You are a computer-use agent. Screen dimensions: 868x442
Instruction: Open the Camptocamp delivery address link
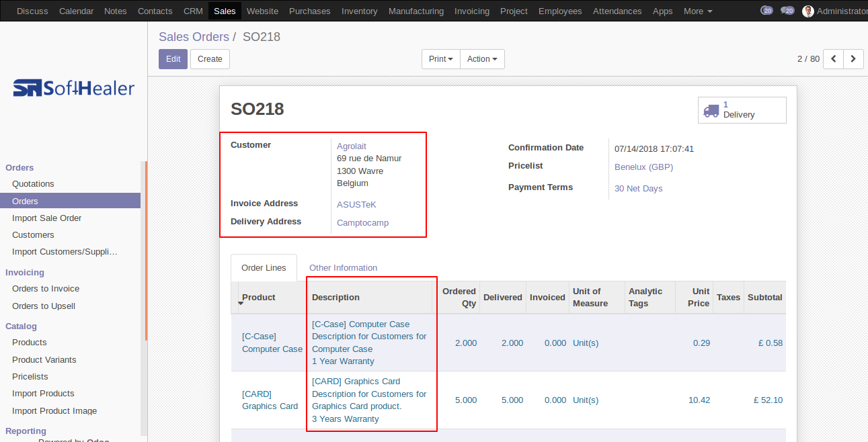[x=362, y=222]
